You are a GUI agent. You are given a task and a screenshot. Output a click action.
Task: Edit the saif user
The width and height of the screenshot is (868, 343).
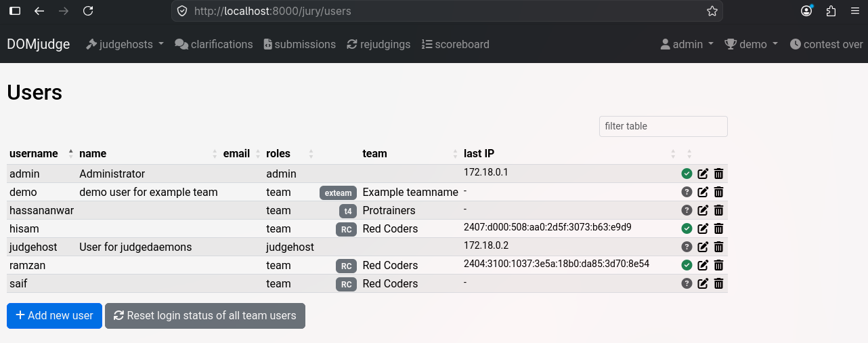[x=703, y=283]
